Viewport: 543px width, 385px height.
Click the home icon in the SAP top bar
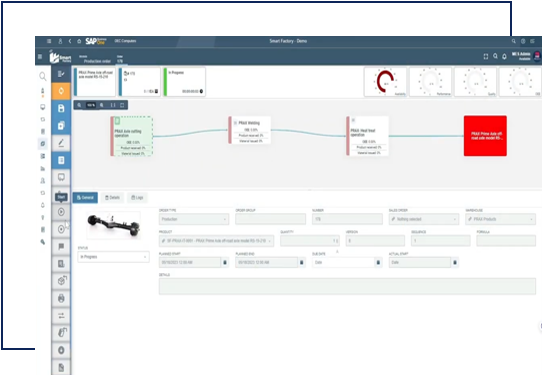[x=79, y=41]
